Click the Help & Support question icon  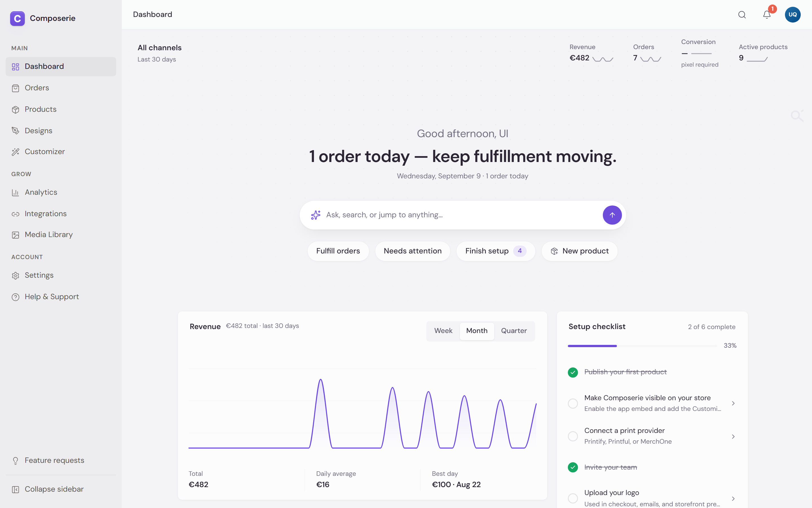[x=16, y=297]
